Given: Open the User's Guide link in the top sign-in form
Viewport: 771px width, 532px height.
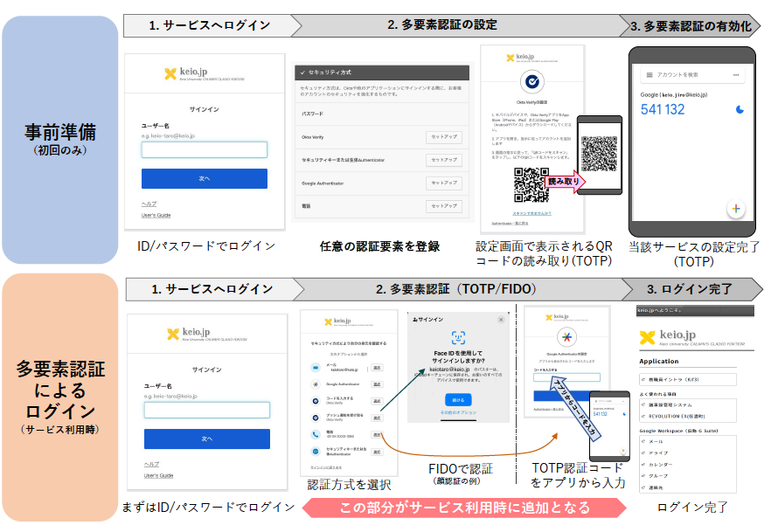Looking at the screenshot, I should pos(156,215).
